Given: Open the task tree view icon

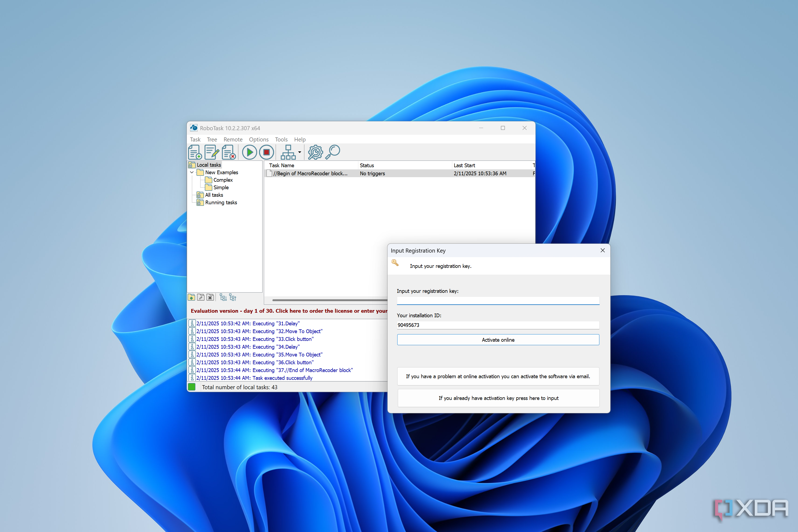Looking at the screenshot, I should (288, 152).
